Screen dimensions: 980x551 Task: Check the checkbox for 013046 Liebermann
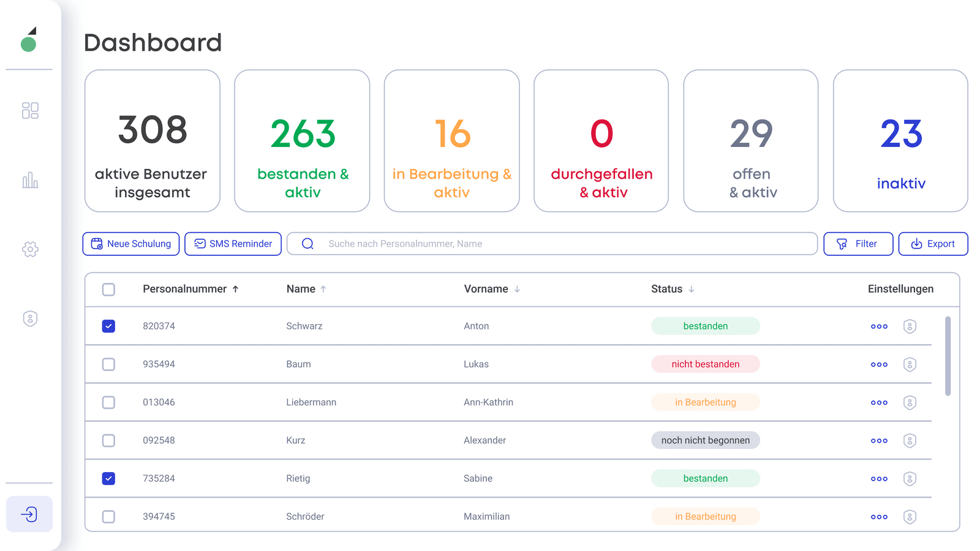[x=108, y=402]
